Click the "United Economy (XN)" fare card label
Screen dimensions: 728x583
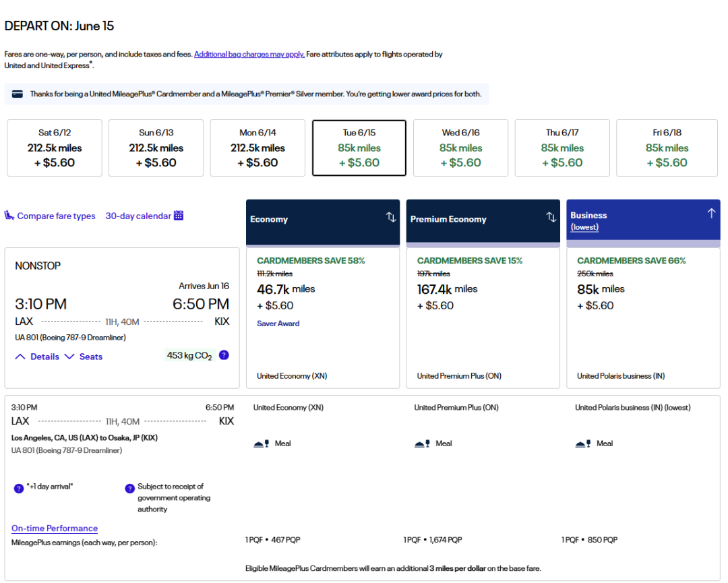pos(292,376)
